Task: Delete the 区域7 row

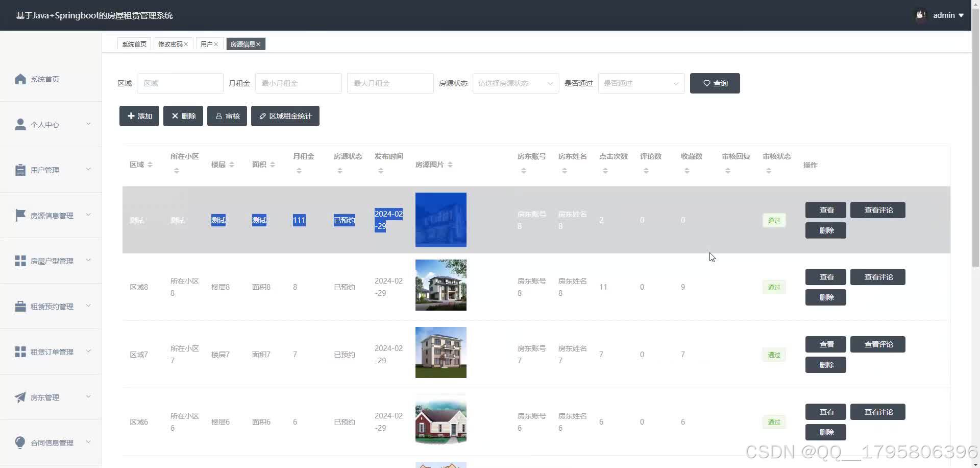Action: click(826, 365)
